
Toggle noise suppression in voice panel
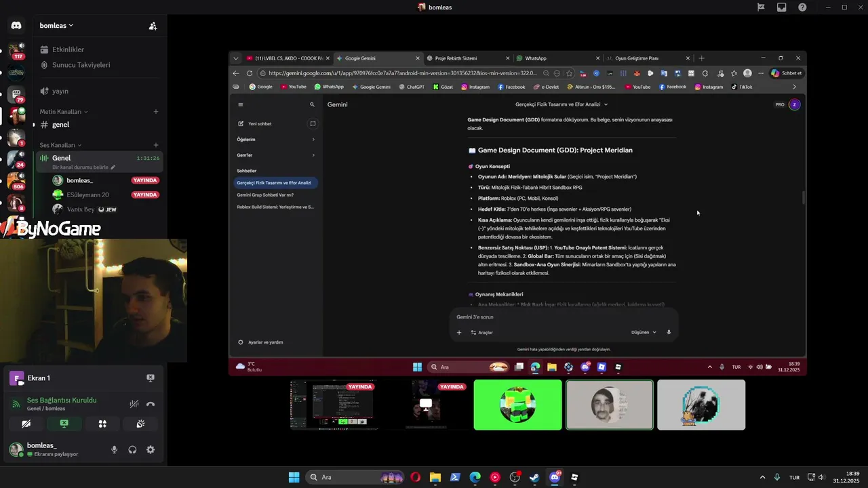pyautogui.click(x=134, y=404)
